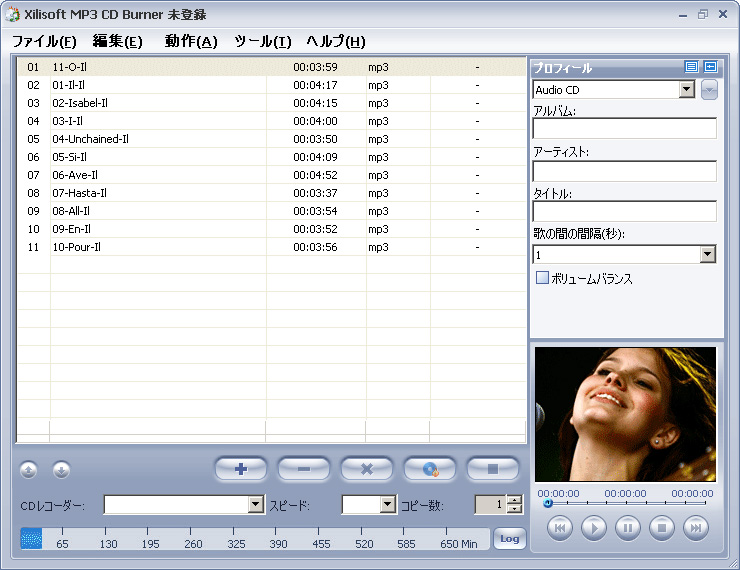
Task: Click list view icon in プロフィール header
Action: coord(691,67)
